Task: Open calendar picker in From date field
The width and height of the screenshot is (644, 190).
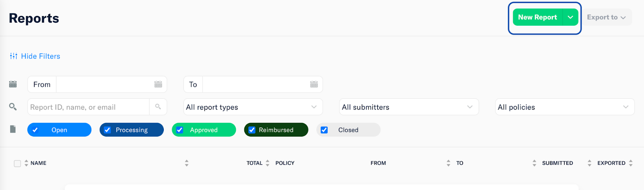Action: [158, 84]
